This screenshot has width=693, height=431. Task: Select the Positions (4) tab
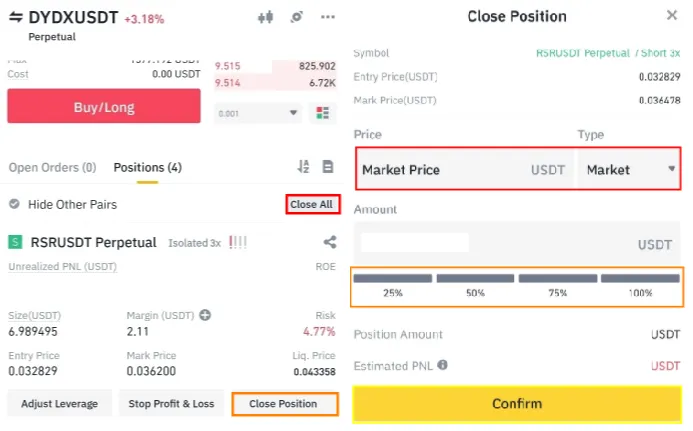[148, 168]
